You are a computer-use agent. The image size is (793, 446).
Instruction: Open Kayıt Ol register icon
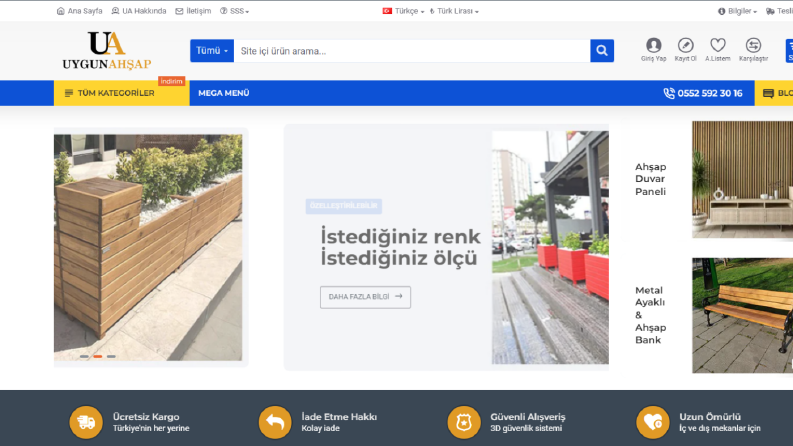pyautogui.click(x=685, y=50)
